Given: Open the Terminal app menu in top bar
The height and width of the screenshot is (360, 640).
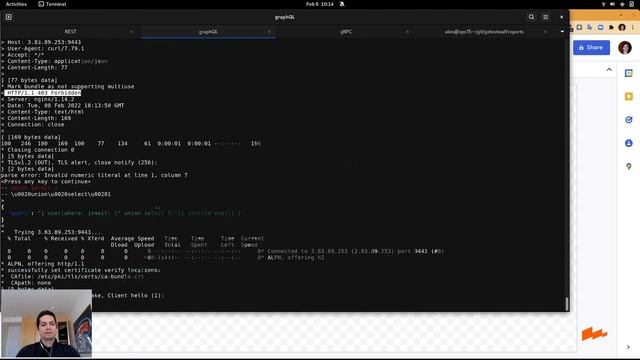Looking at the screenshot, I should pyautogui.click(x=52, y=4).
